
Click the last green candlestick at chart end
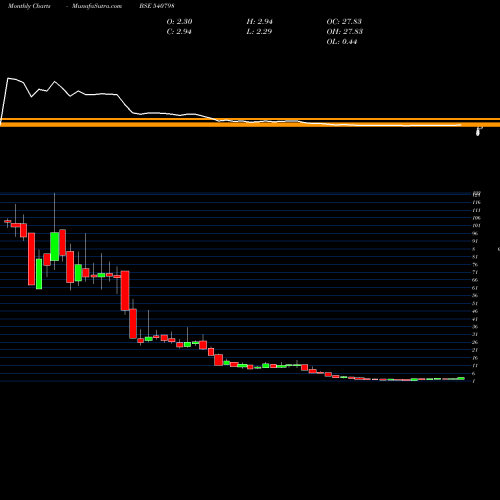pyautogui.click(x=461, y=378)
